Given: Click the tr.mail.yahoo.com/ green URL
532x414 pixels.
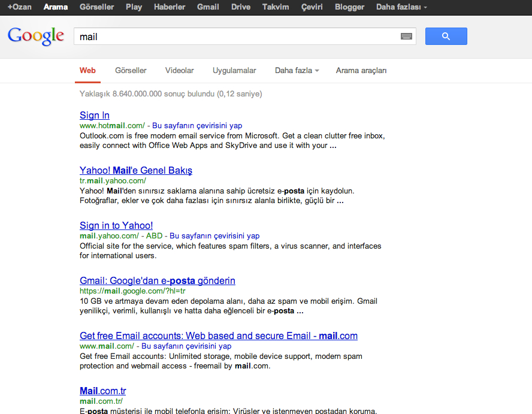Looking at the screenshot, I should (113, 181).
